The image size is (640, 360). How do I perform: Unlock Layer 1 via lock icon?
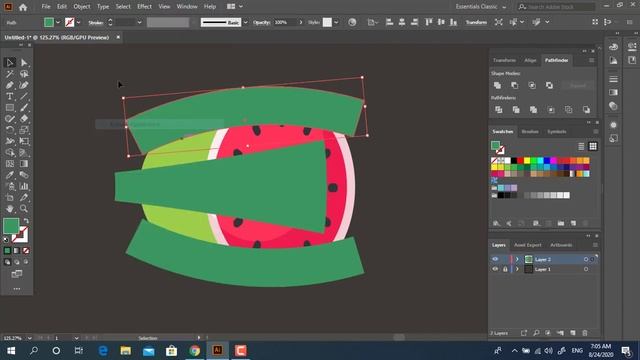tap(505, 269)
